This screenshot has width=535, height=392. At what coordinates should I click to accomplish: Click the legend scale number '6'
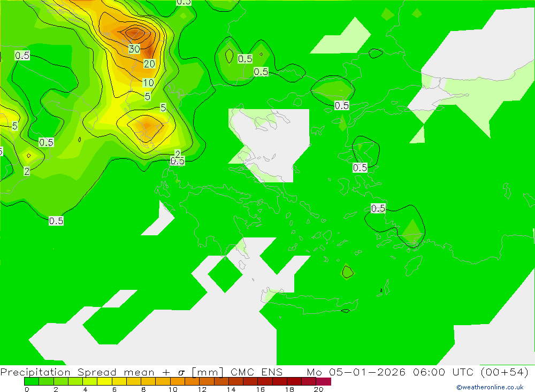(114, 389)
